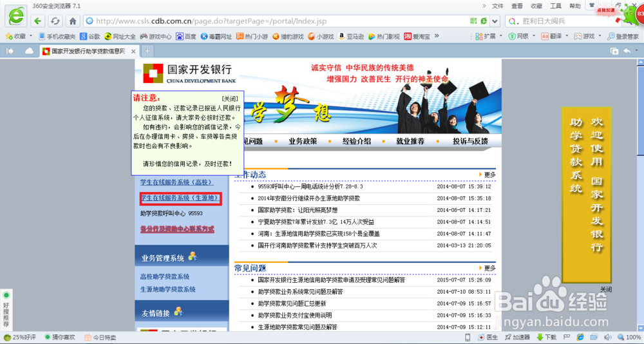Open the address bar history dropdown arrow
The width and height of the screenshot is (644, 344).
click(x=495, y=21)
